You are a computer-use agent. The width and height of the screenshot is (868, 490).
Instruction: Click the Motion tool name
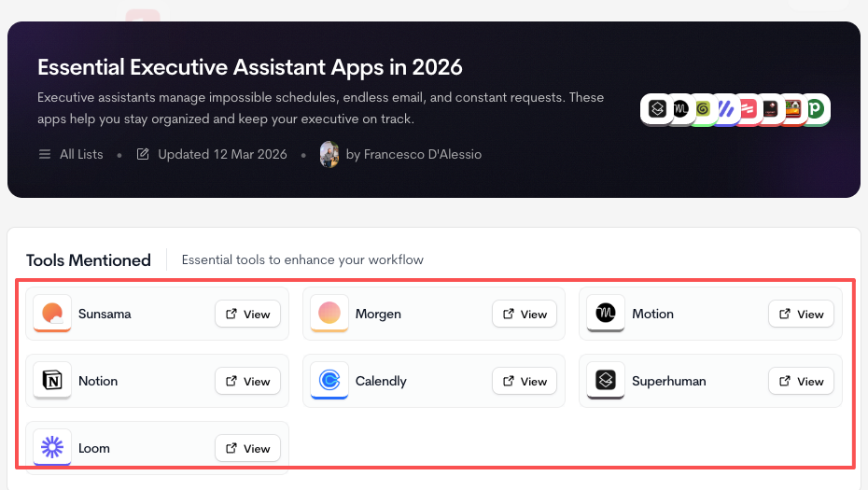[652, 314]
